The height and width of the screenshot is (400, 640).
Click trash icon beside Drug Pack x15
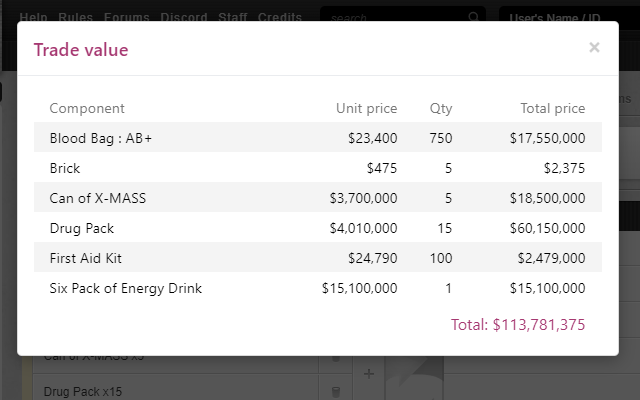tap(336, 392)
